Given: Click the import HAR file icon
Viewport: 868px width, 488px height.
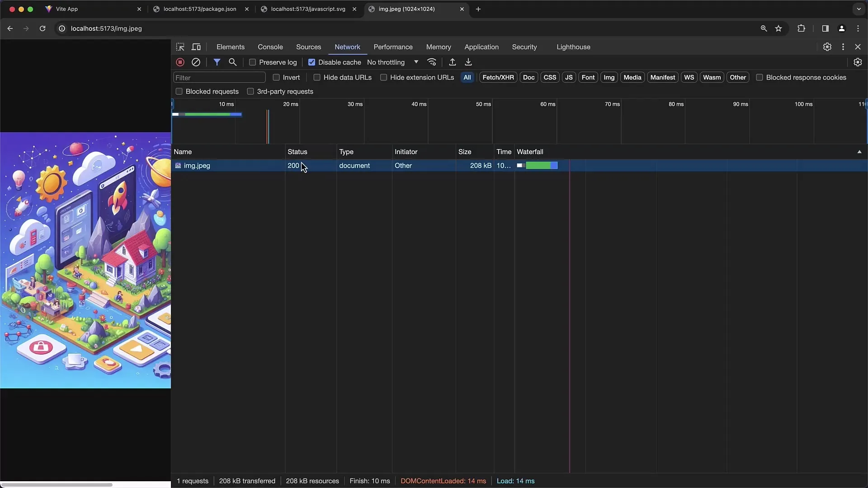Looking at the screenshot, I should coord(452,62).
